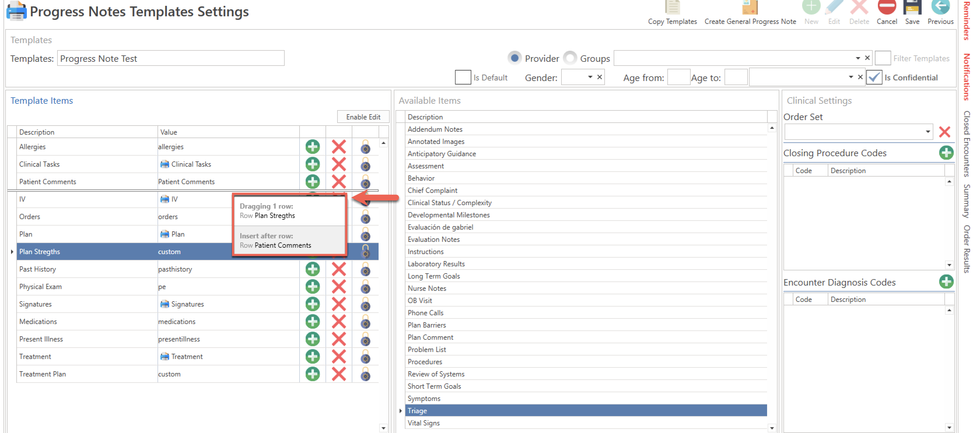Image resolution: width=980 pixels, height=433 pixels.
Task: Click the Templates name input field
Action: [170, 59]
